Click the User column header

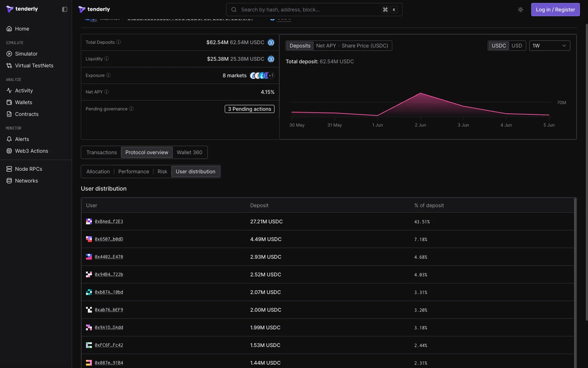pos(92,205)
